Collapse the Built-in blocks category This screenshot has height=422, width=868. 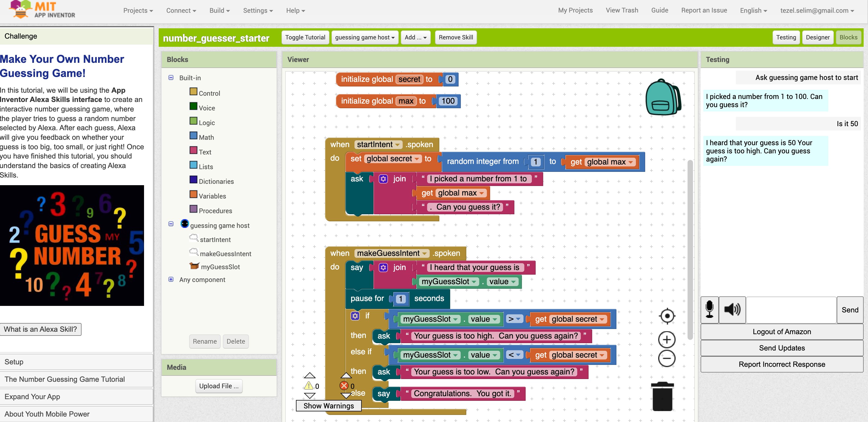pos(171,77)
